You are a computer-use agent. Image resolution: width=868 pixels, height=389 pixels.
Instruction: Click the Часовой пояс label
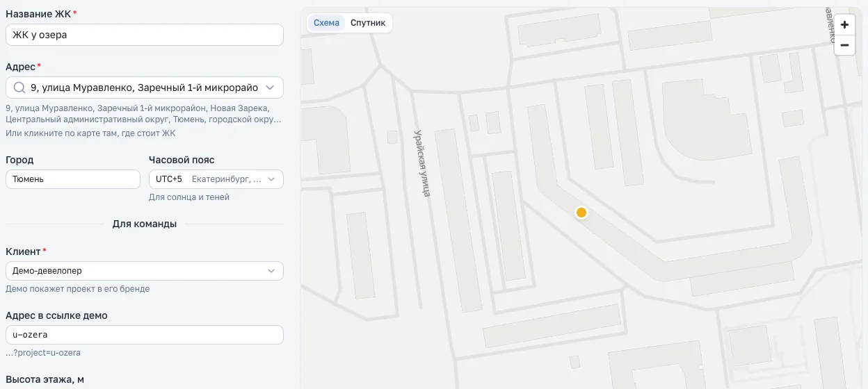182,160
